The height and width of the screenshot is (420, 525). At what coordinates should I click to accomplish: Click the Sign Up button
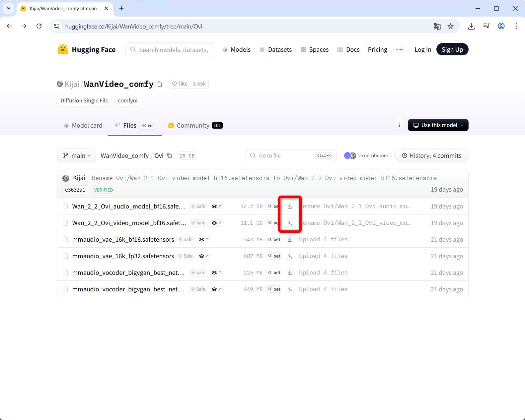[x=452, y=50]
